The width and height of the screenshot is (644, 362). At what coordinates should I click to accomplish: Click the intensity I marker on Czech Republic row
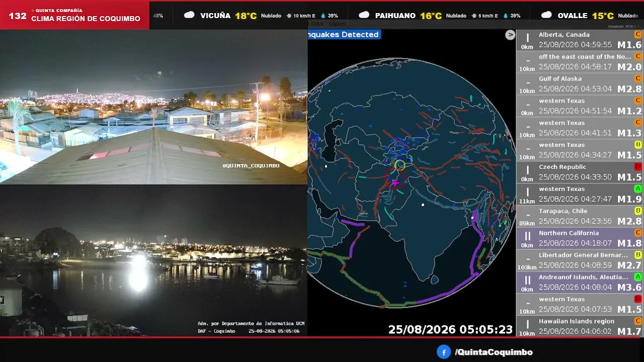click(527, 170)
